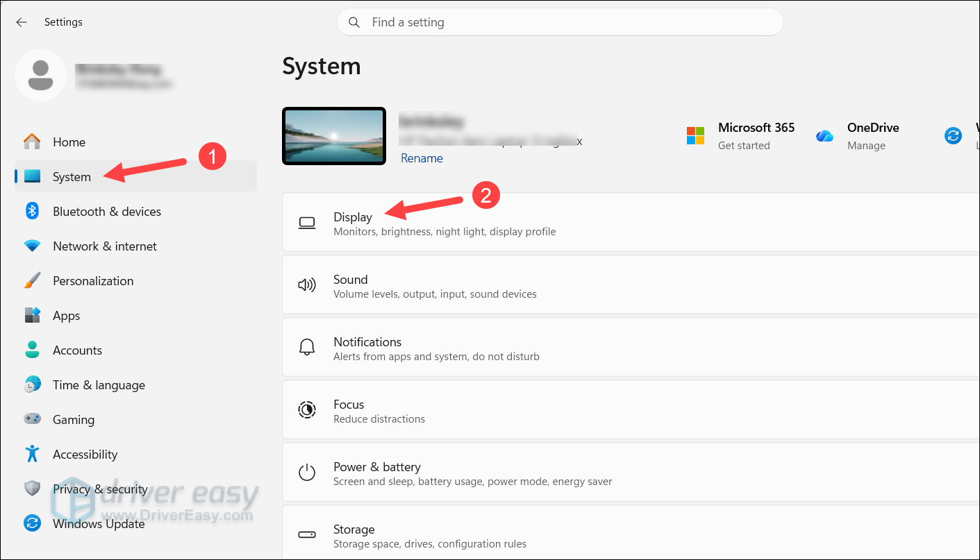
Task: Click the Bluetooth icon in sidebar
Action: click(32, 211)
